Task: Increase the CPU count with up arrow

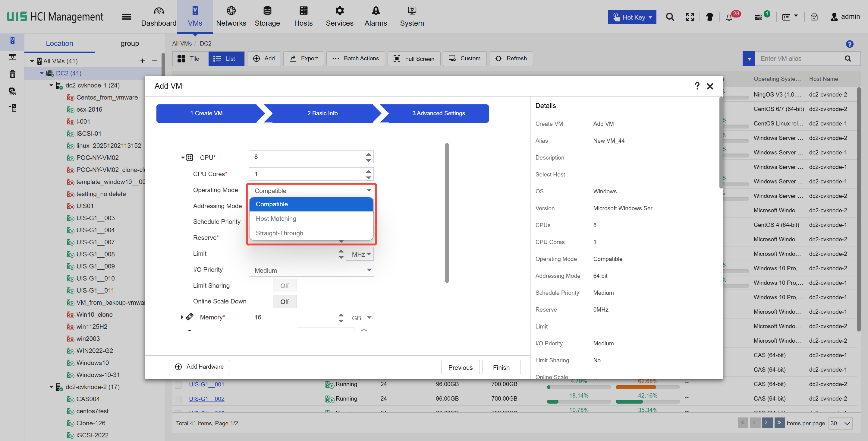Action: pyautogui.click(x=368, y=154)
